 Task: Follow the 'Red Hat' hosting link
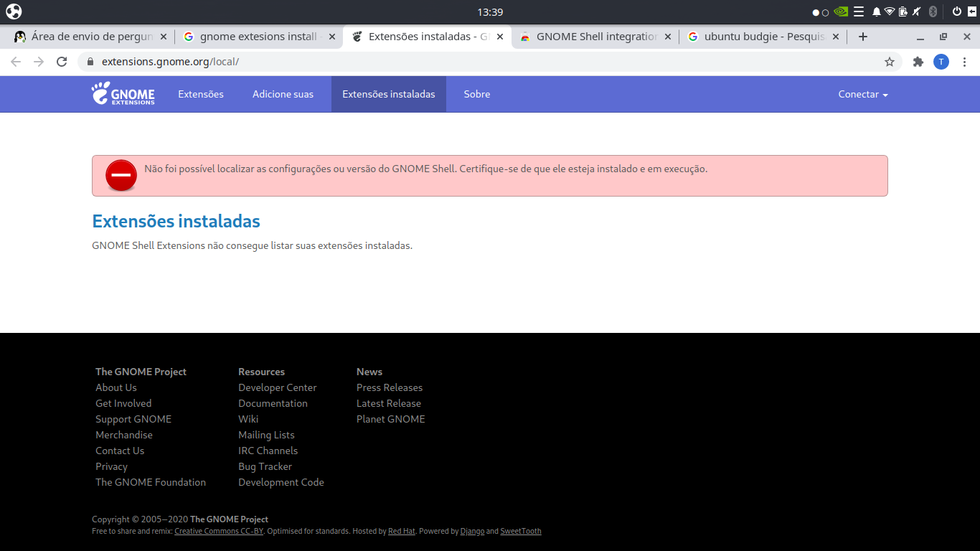click(402, 532)
